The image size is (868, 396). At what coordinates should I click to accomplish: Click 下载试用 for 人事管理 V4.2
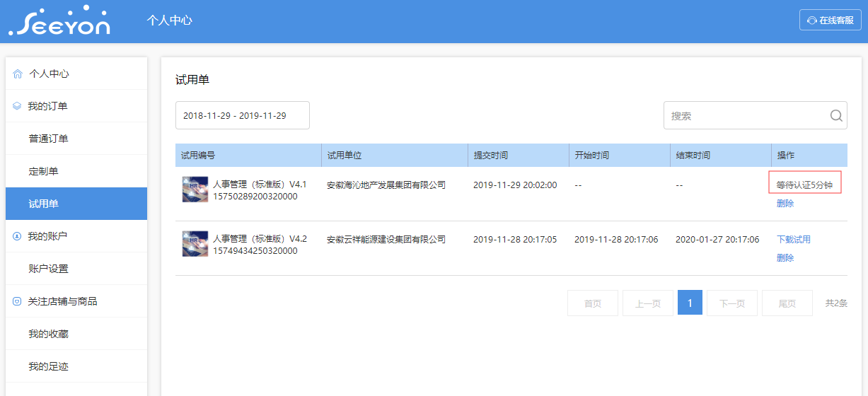tap(794, 240)
